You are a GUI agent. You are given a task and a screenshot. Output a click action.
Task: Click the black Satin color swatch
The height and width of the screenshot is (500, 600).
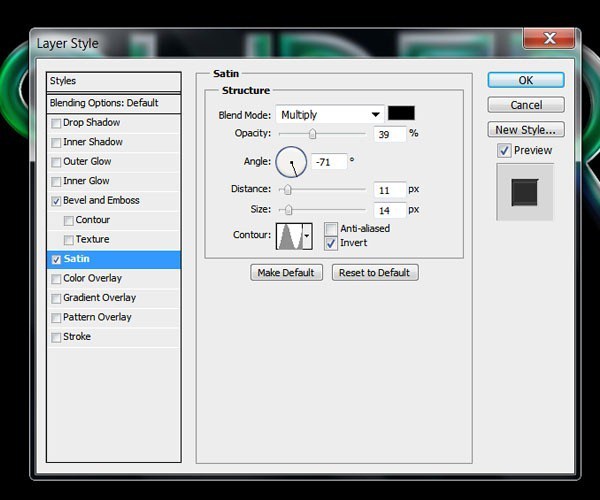(401, 114)
